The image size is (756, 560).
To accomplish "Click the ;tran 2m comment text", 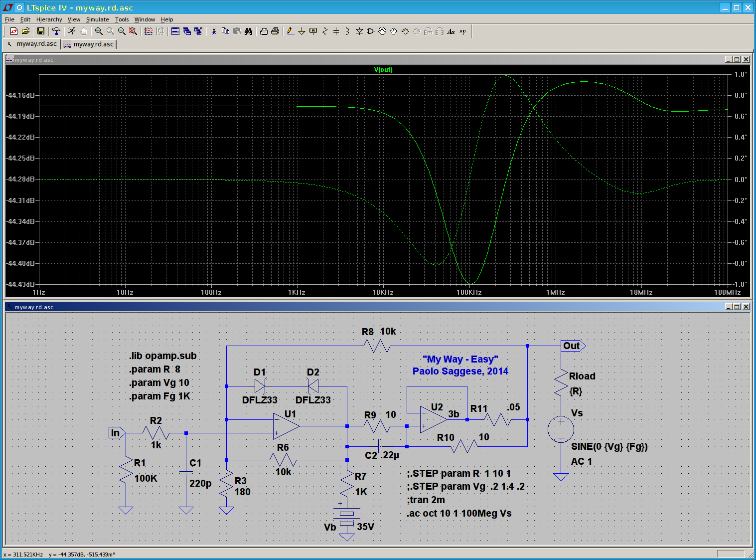I will [426, 500].
